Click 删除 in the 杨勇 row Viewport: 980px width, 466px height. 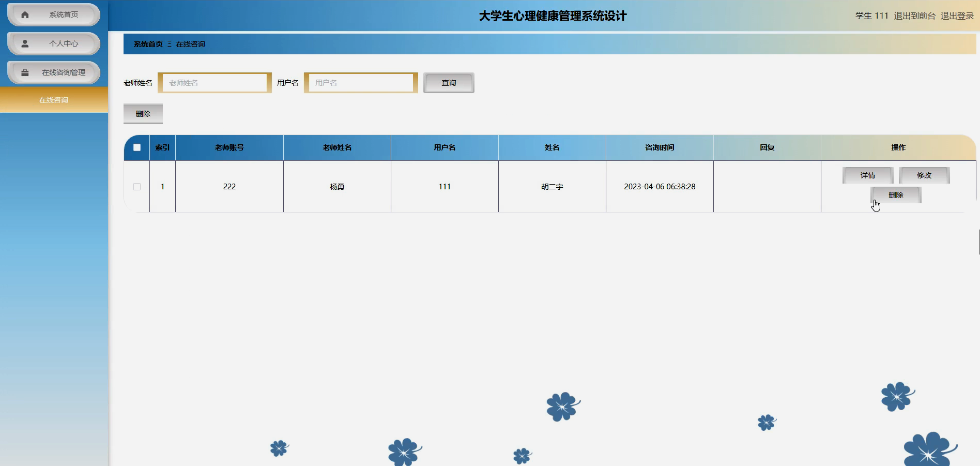click(896, 195)
